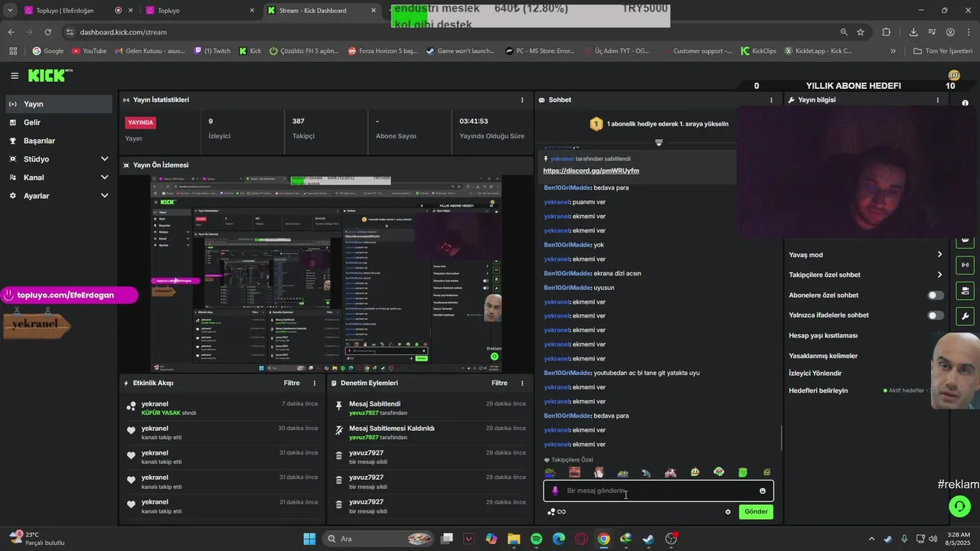Show more bookmarks overflow chevron
The image size is (980, 551).
tap(893, 51)
